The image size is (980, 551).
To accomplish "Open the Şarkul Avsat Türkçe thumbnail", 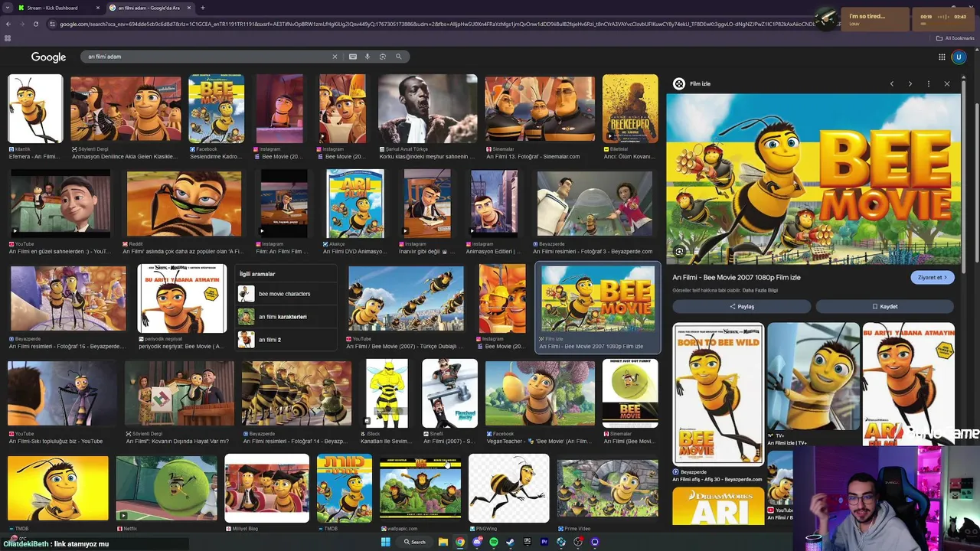I will (x=428, y=109).
